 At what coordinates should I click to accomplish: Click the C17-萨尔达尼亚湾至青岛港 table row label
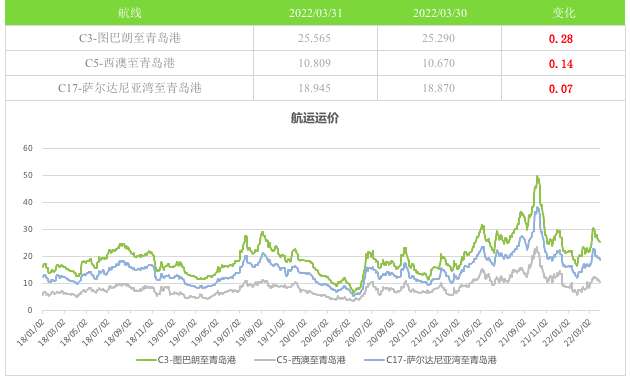point(129,88)
